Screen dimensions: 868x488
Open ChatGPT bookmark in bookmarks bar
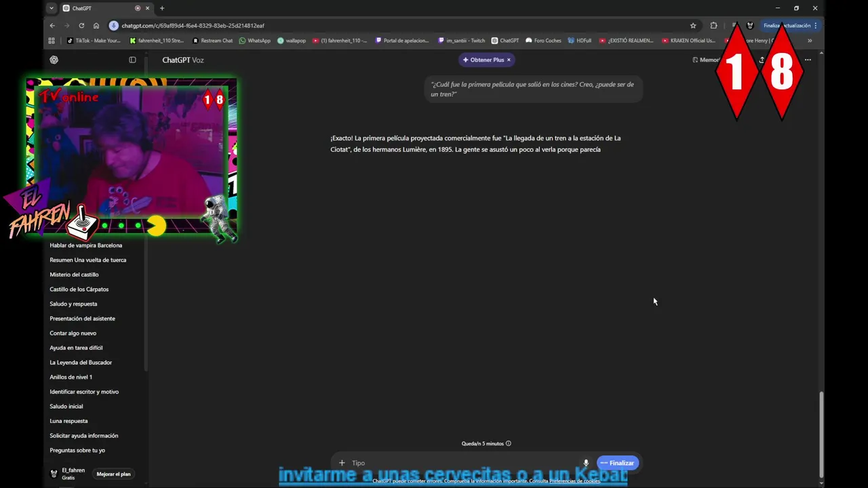coord(505,41)
